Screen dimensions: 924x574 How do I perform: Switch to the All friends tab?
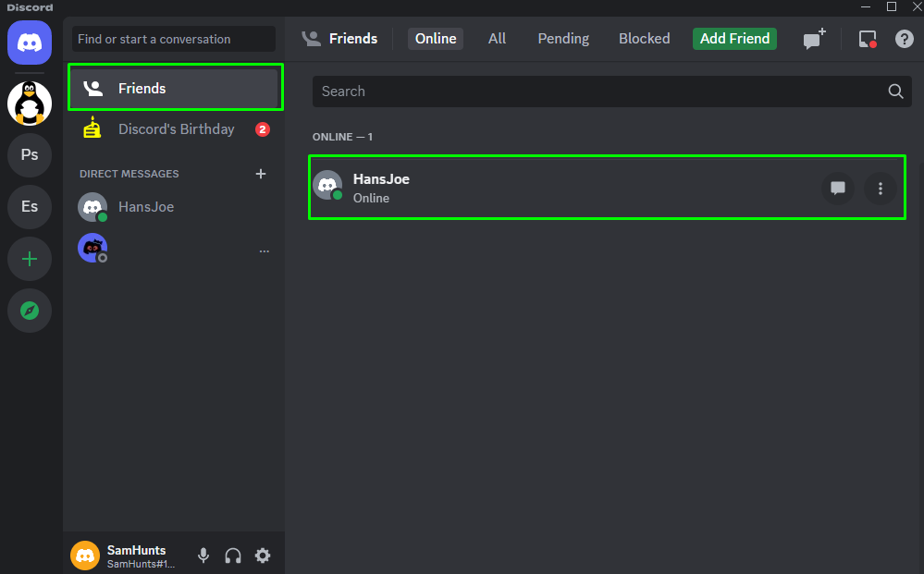pos(497,39)
